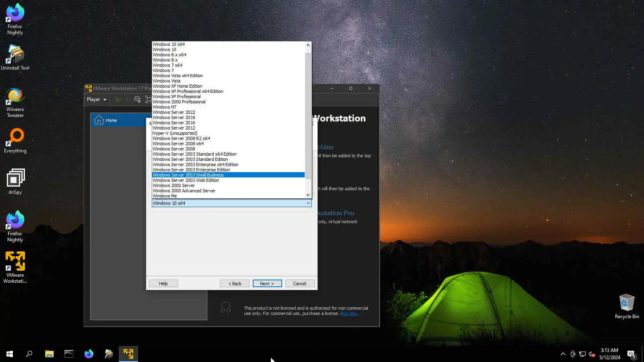Select Windows Server 2019
This screenshot has width=644, height=362.
pyautogui.click(x=228, y=117)
